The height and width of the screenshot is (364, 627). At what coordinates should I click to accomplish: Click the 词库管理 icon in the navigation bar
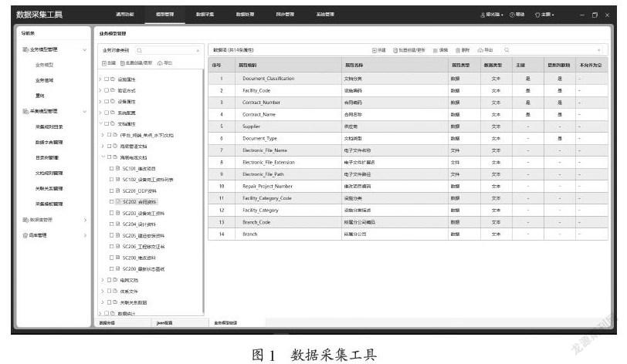click(x=25, y=235)
